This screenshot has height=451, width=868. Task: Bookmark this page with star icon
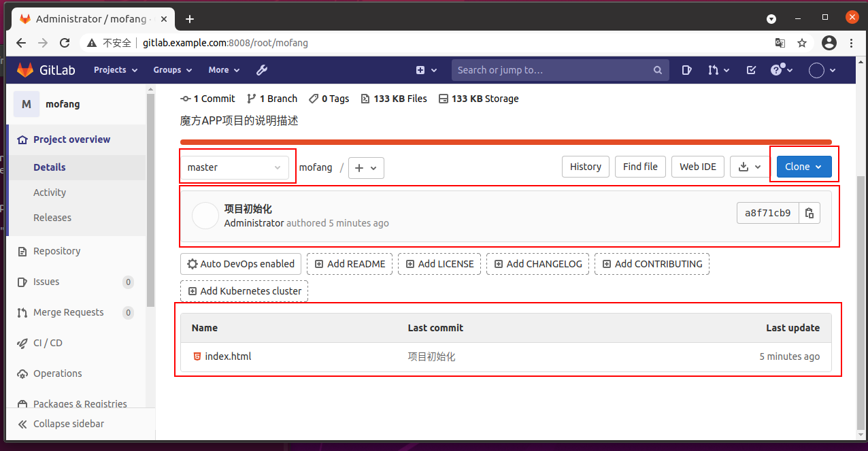[x=802, y=43]
